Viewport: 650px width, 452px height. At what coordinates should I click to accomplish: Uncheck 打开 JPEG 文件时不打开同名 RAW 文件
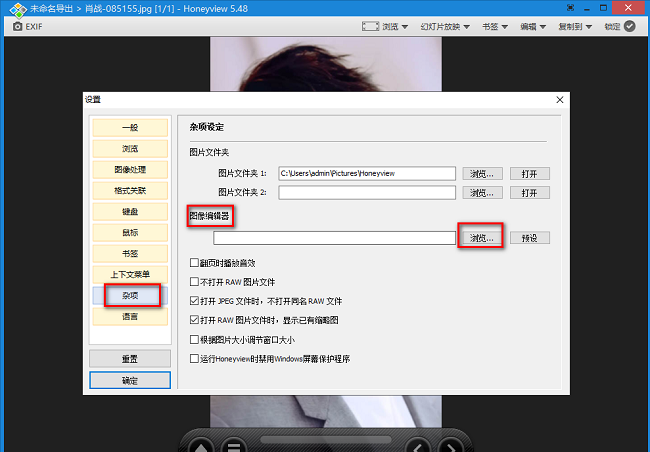pos(194,301)
